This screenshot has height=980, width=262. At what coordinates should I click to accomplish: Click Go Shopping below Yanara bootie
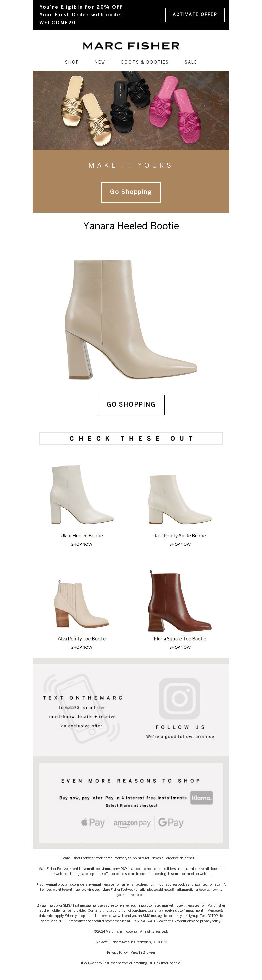click(x=131, y=404)
